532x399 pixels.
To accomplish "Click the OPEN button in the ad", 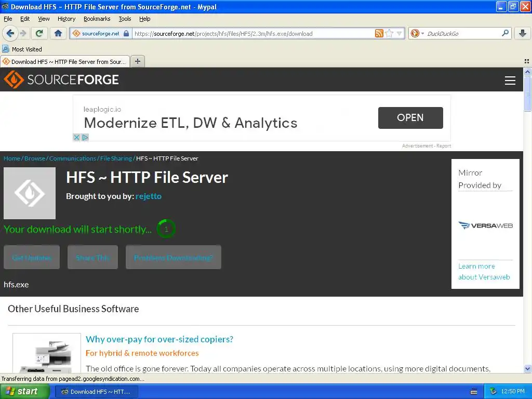I will (x=410, y=118).
